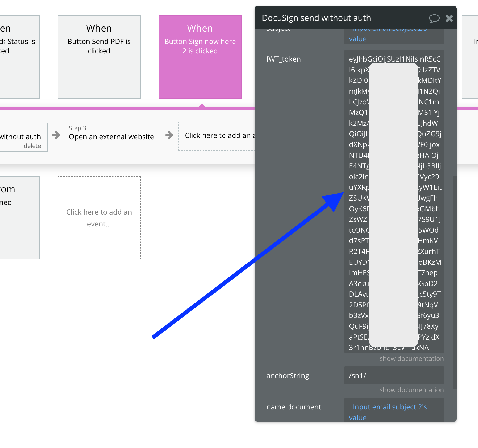
Task: Select the Status is clicked event box
Action: pyautogui.click(x=19, y=57)
